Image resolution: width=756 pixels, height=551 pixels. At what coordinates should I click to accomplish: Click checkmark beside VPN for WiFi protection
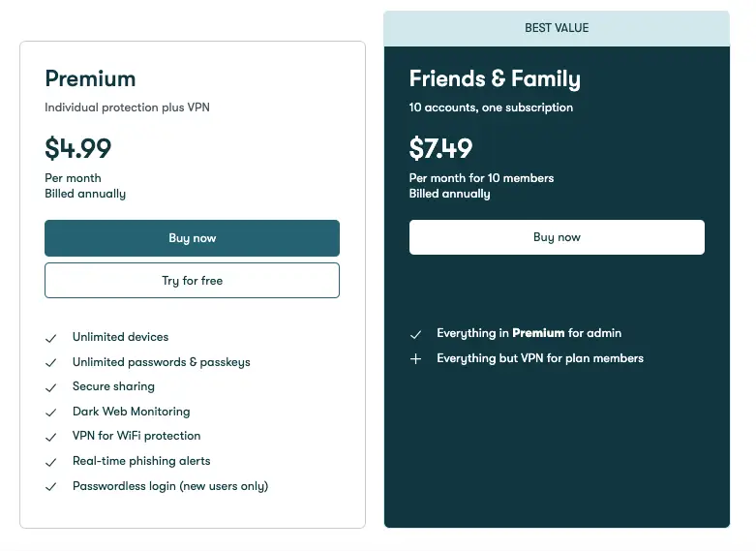coord(50,437)
